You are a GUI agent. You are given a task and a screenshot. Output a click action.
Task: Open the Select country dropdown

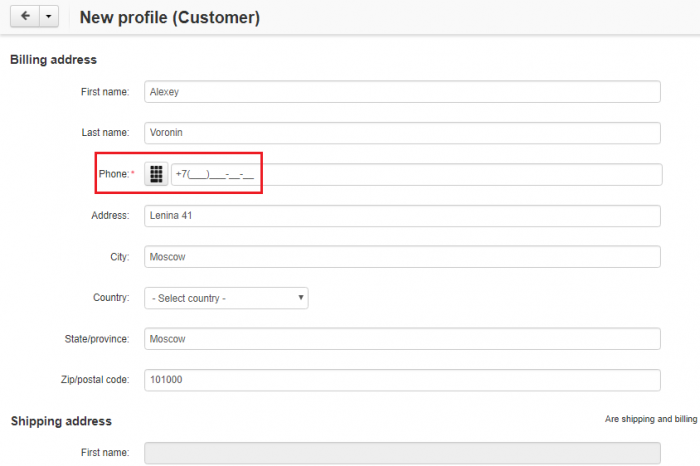[226, 298]
